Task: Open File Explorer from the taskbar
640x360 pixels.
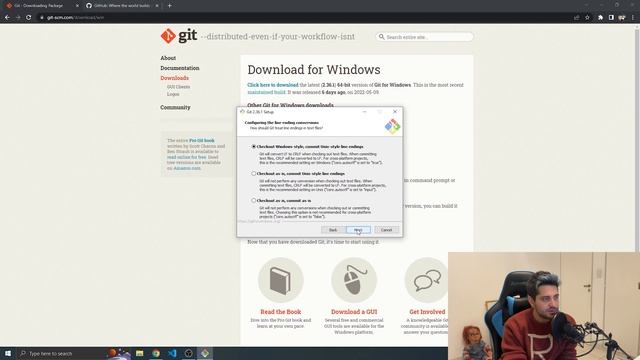Action: coord(140,353)
